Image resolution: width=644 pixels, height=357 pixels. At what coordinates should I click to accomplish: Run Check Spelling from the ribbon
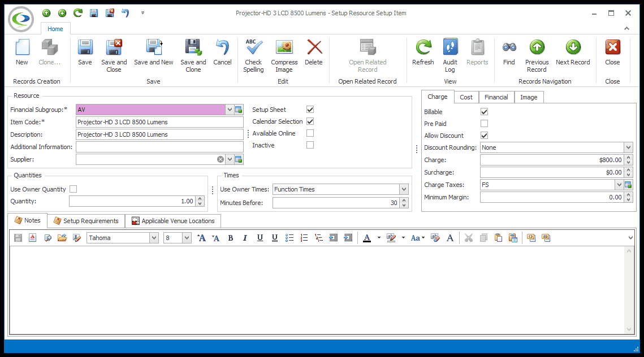253,47
